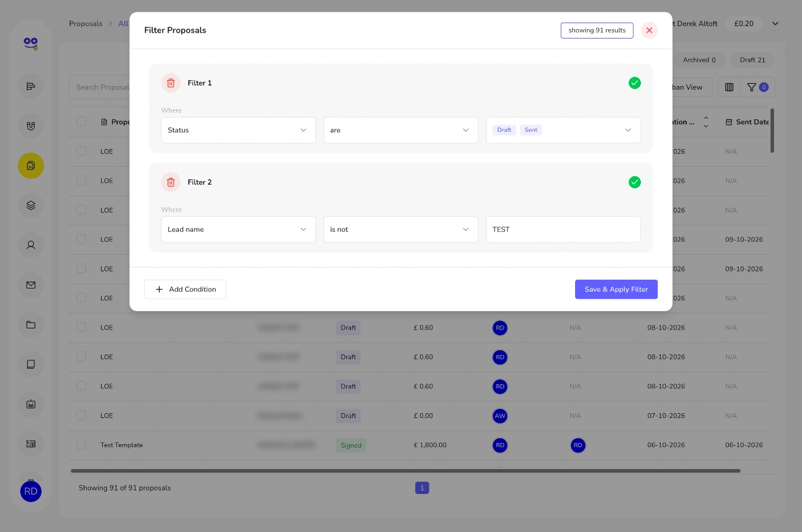Open the book icon in the sidebar

tap(31, 365)
